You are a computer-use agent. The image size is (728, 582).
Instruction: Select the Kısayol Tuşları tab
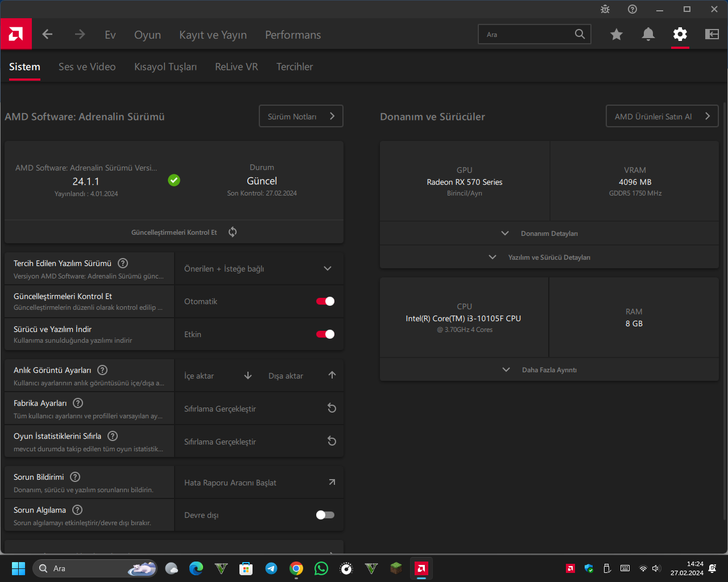pyautogui.click(x=166, y=66)
